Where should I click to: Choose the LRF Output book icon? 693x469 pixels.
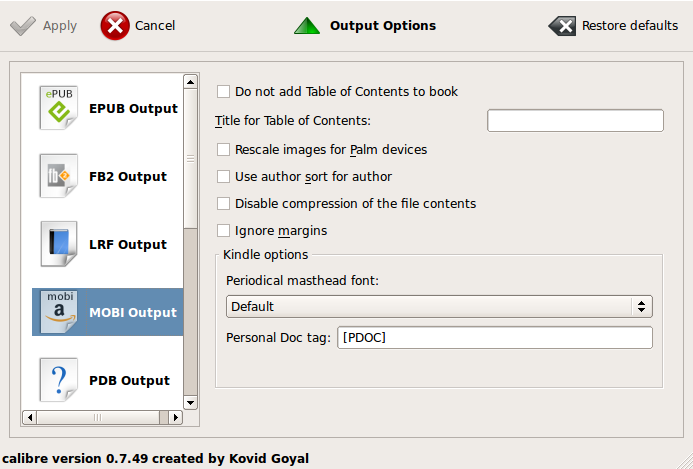click(58, 244)
